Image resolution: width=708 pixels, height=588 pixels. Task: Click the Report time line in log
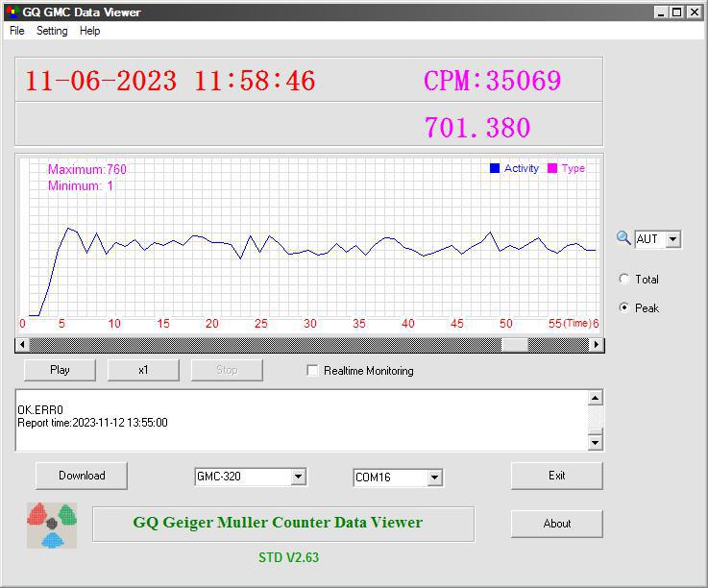(x=92, y=423)
